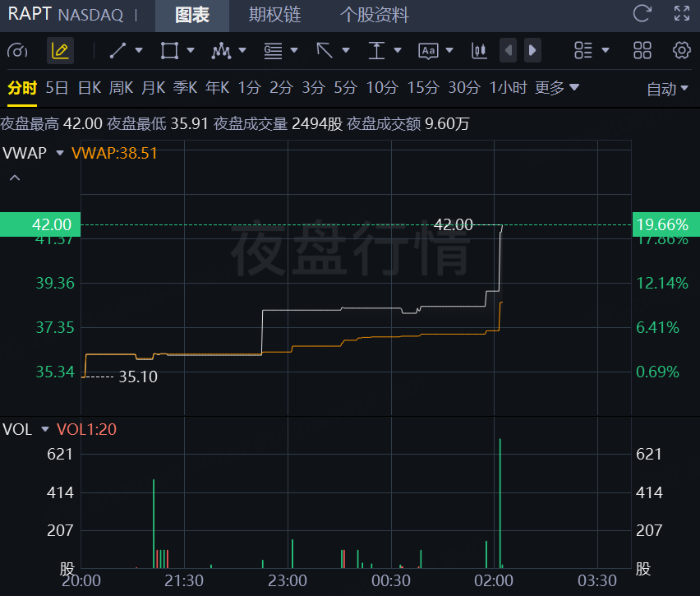Expand the 更多 timeframe dropdown

(x=557, y=88)
